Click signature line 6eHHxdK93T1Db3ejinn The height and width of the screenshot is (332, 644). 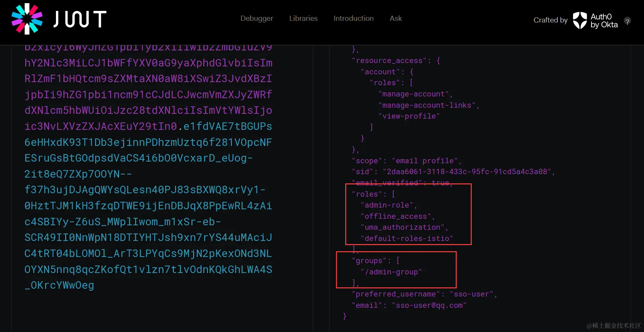(148, 142)
